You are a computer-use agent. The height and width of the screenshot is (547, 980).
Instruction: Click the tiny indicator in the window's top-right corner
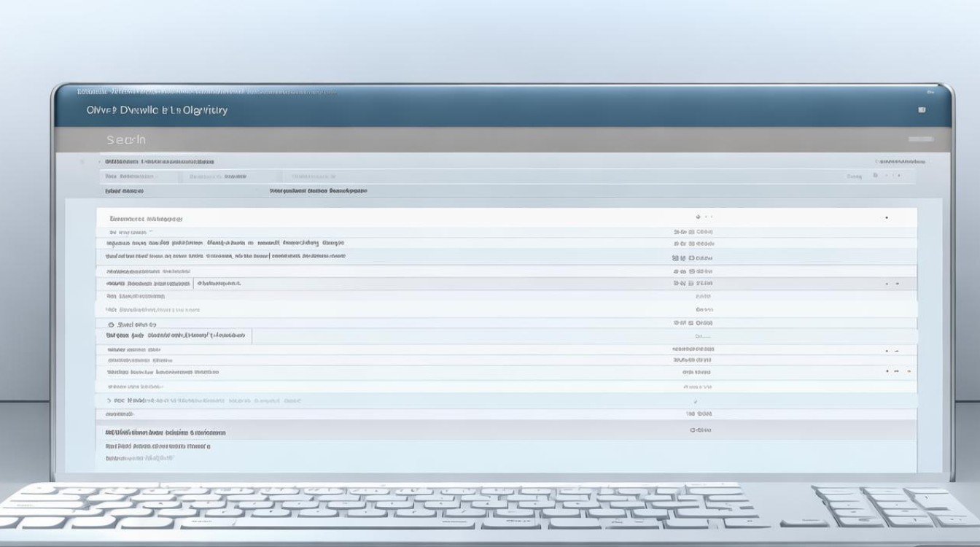click(930, 92)
